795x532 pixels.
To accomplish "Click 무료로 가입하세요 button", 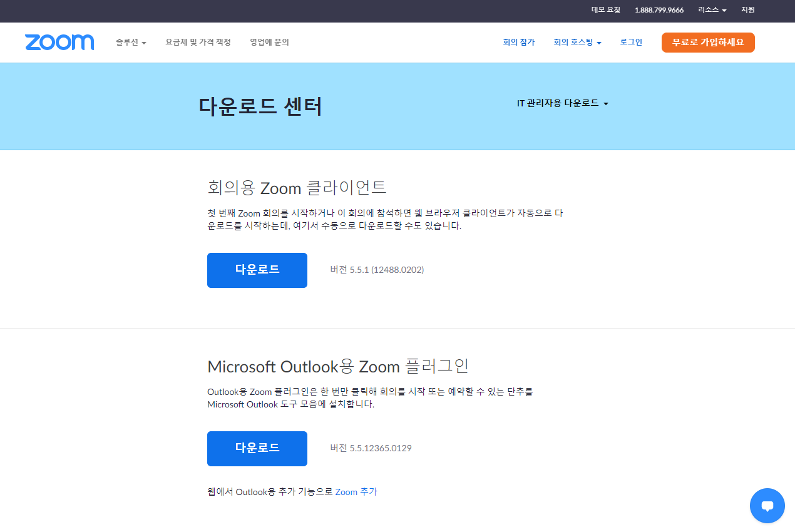I will (x=708, y=43).
